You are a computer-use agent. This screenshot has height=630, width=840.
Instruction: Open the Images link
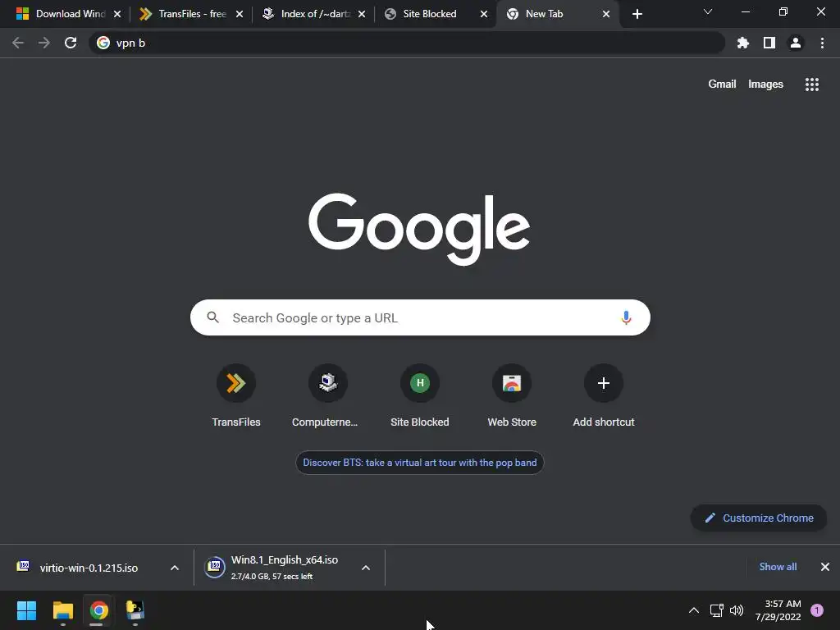tap(765, 84)
